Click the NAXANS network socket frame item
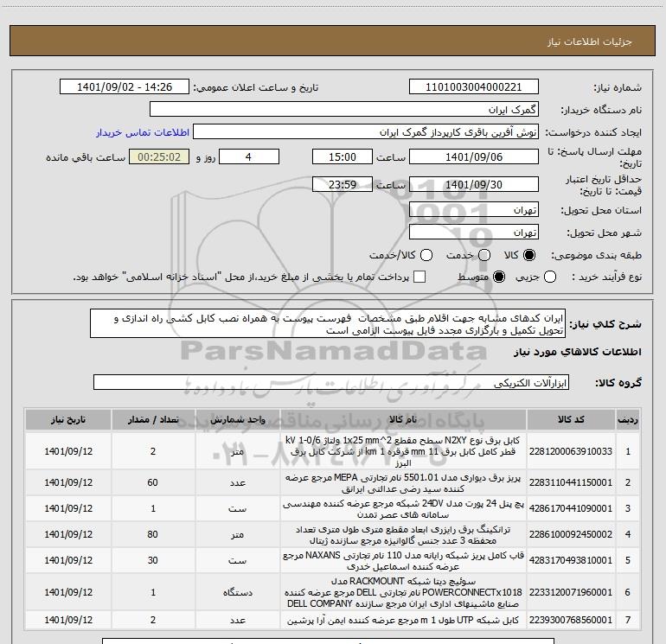 403,561
